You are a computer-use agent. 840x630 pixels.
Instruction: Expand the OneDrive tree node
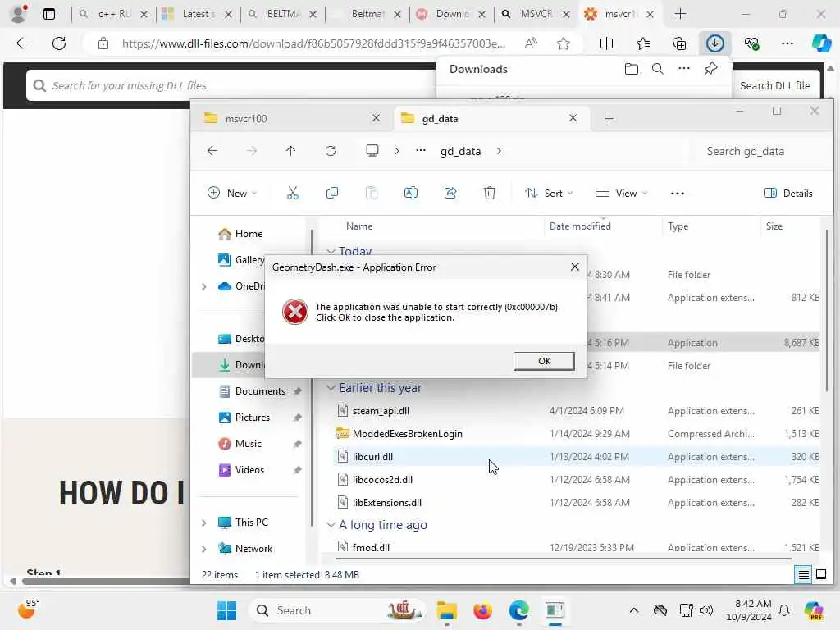[x=203, y=286]
